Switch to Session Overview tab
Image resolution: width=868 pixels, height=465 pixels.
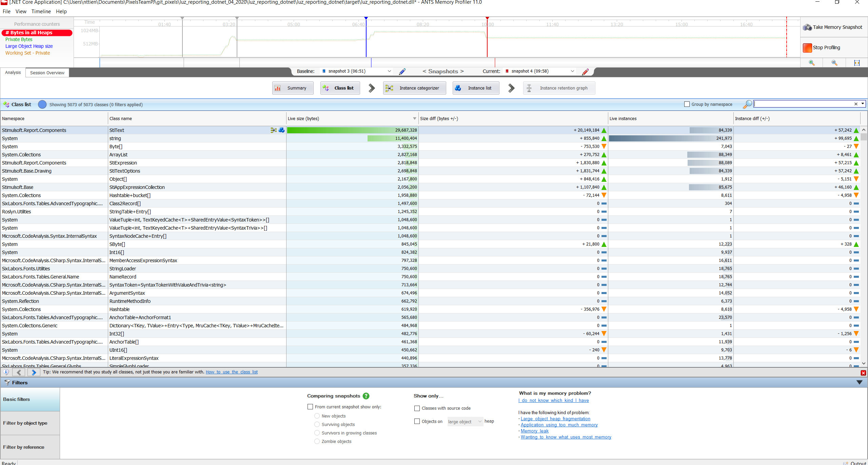47,73
